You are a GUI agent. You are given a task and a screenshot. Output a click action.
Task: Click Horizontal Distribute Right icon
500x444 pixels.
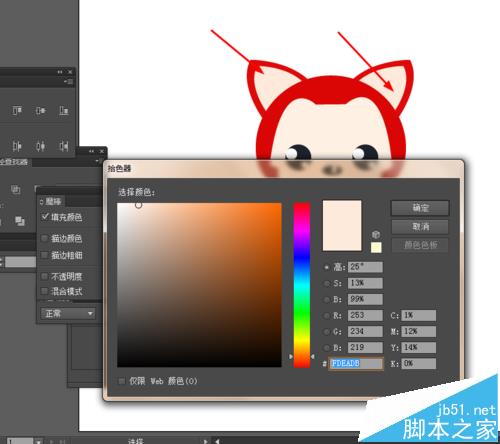tap(64, 146)
